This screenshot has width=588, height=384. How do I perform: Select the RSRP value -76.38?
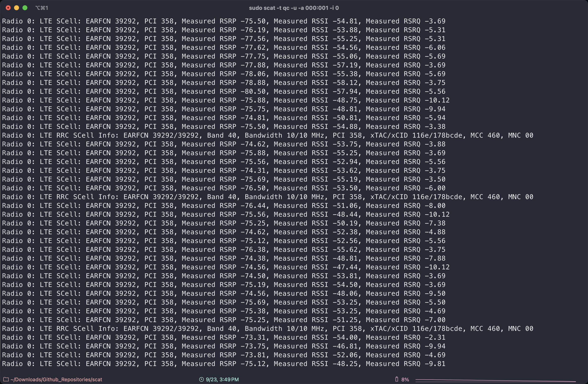coord(253,250)
